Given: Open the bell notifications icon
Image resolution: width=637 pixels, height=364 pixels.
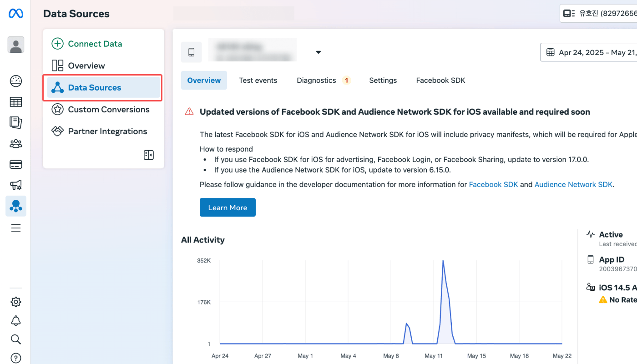Looking at the screenshot, I should pyautogui.click(x=16, y=320).
